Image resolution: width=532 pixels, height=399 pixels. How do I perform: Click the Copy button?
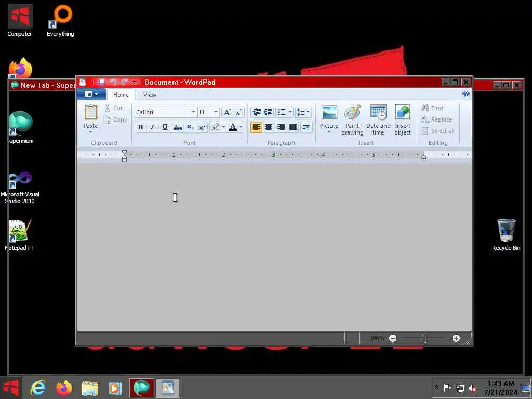coord(115,119)
